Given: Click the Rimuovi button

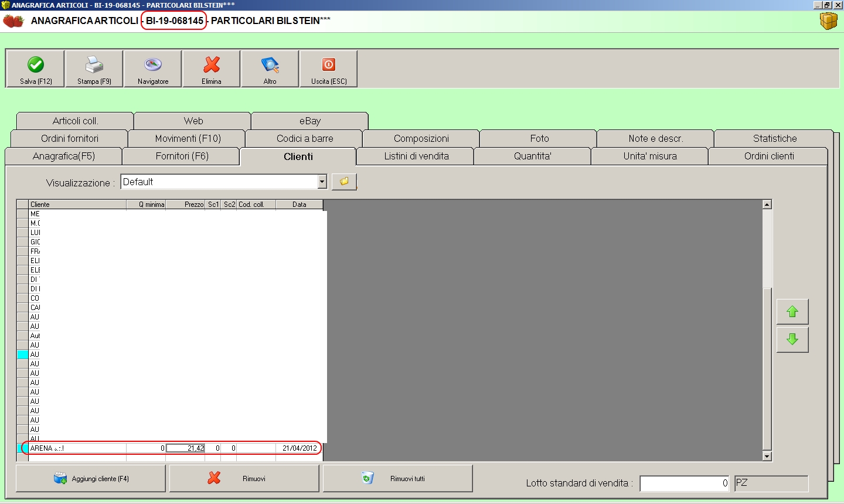Looking at the screenshot, I should pos(244,478).
